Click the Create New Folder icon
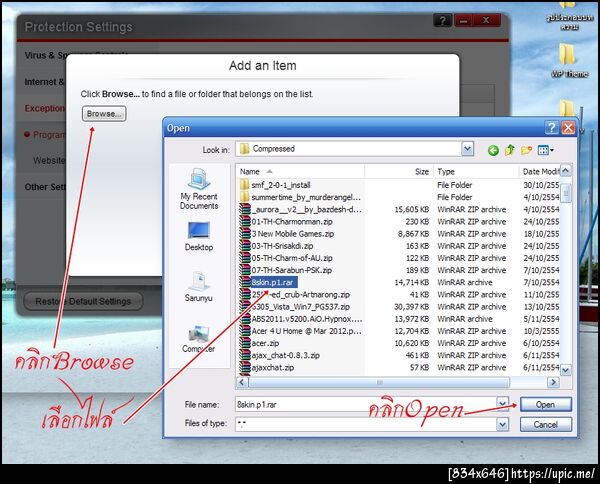Screen dimensions: 600x484 pos(527,150)
